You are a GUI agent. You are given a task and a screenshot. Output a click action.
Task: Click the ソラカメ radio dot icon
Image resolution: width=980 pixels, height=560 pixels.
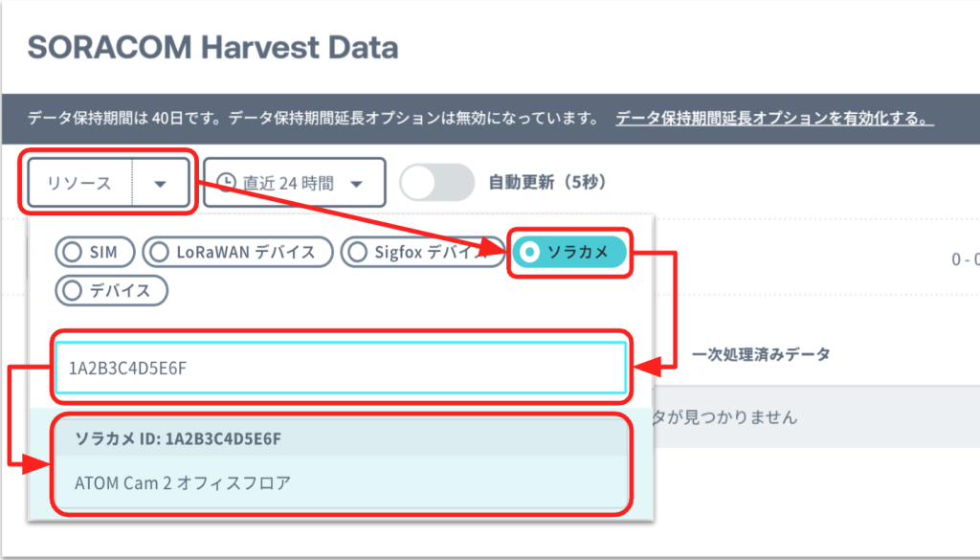(530, 252)
